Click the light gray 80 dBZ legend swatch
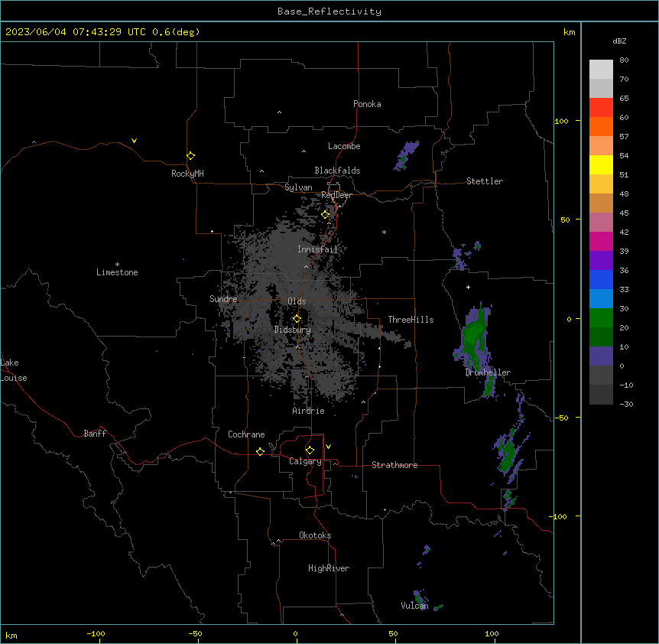This screenshot has width=659, height=644. (601, 69)
